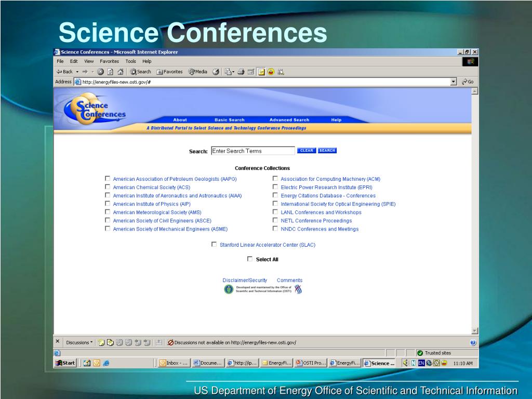Expand the Mail icon dropdown arrow
The image size is (532, 399).
point(233,72)
